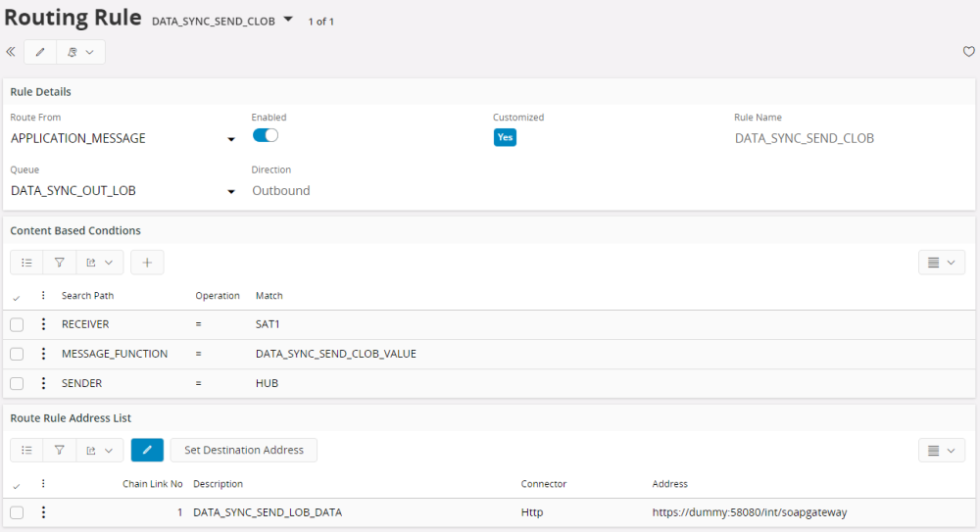
Task: Click blue edit pencil in Route Rule Address List
Action: coord(147,450)
